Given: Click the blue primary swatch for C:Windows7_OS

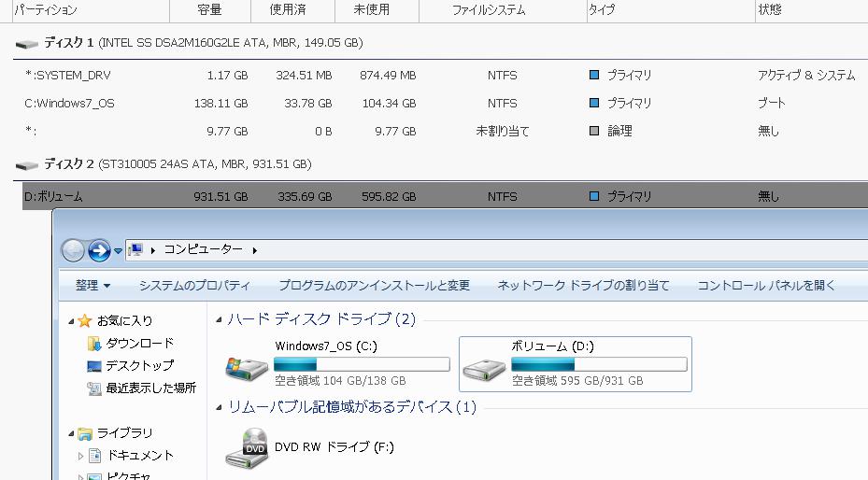Looking at the screenshot, I should (594, 103).
